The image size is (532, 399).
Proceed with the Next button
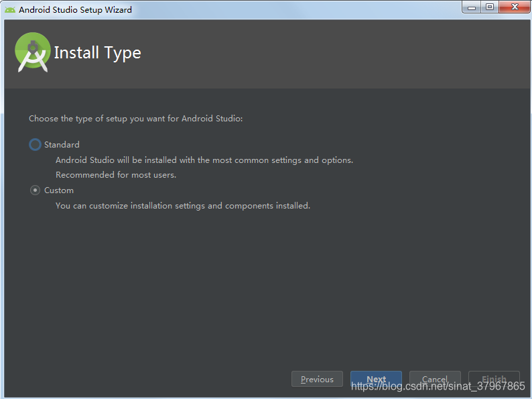376,379
